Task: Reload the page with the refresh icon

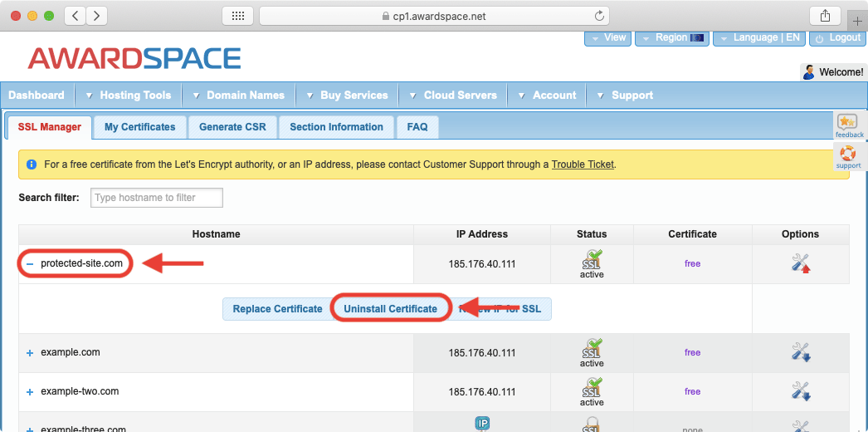Action: point(599,16)
